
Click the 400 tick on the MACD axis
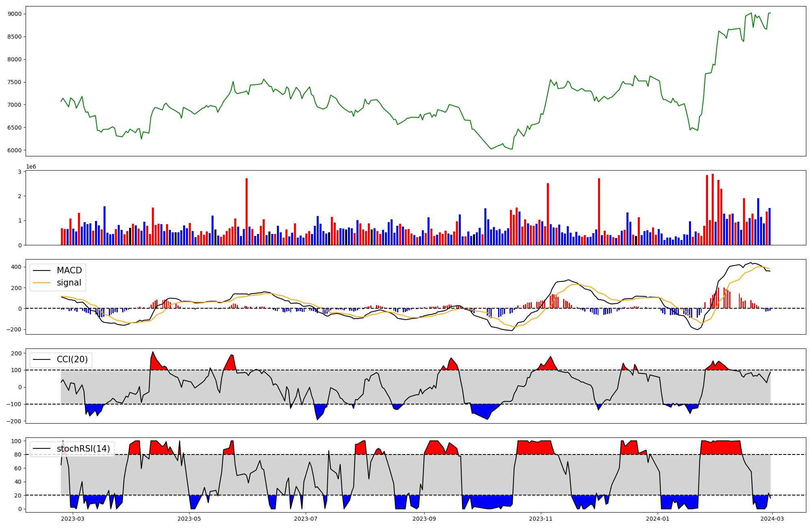click(x=16, y=267)
